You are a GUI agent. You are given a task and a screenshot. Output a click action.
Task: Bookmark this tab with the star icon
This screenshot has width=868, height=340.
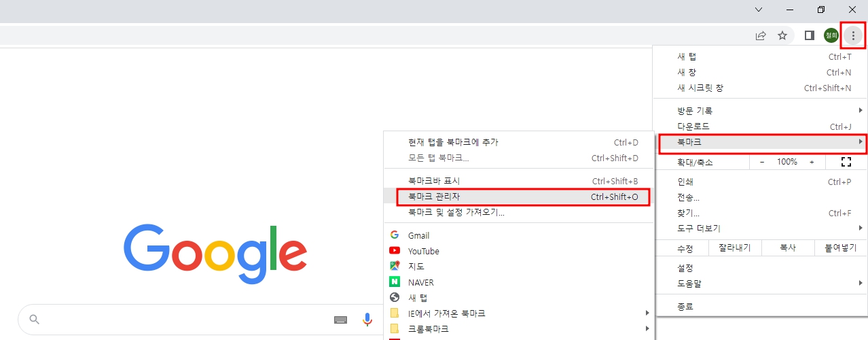click(x=782, y=35)
